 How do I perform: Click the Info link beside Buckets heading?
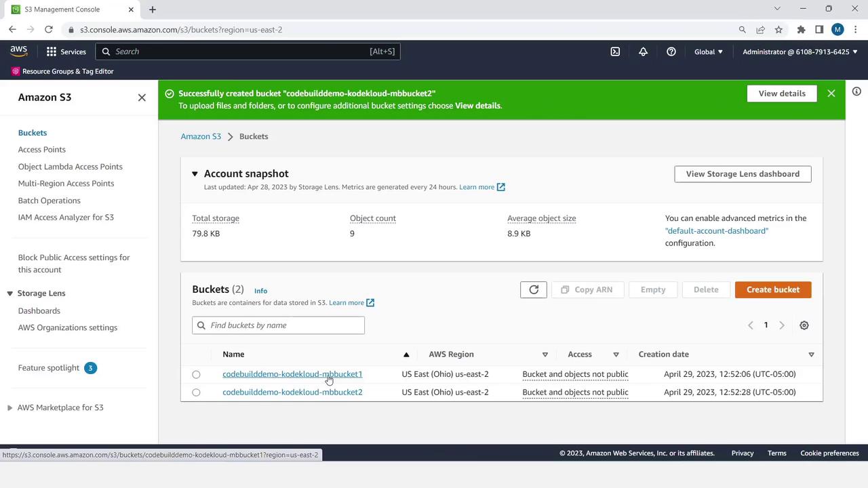[x=260, y=291]
